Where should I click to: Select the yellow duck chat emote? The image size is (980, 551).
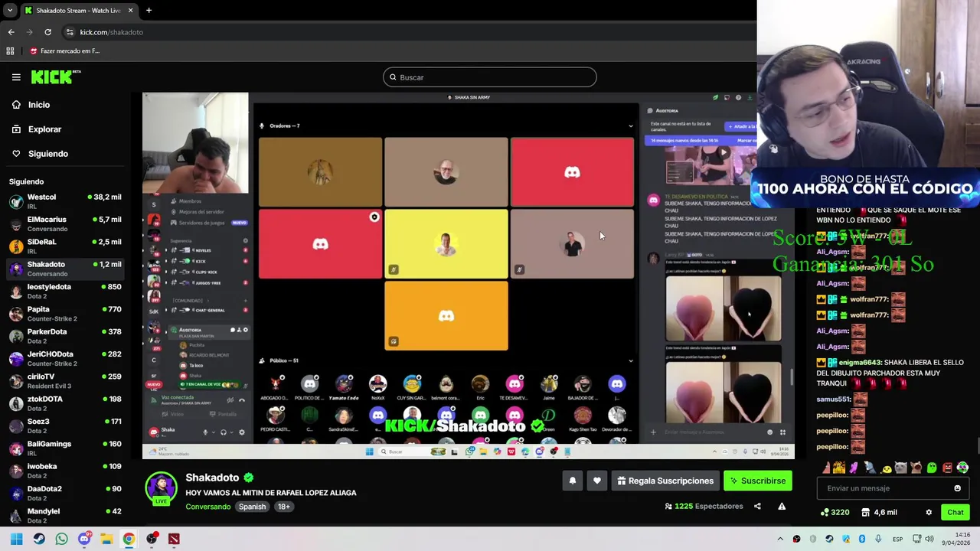[x=886, y=469]
